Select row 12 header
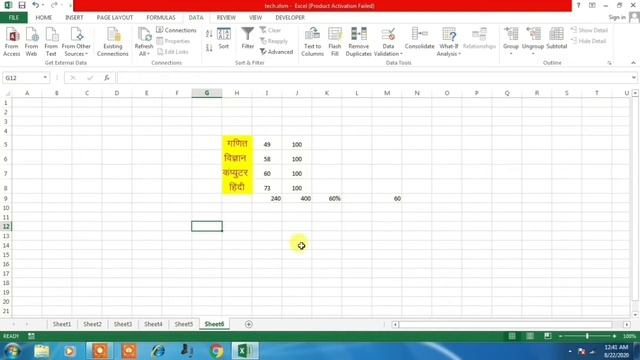The image size is (640, 360). click(x=6, y=227)
